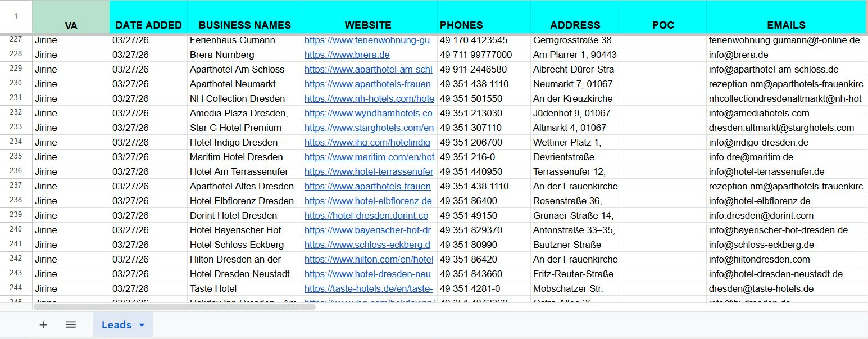
Task: Open the aparthotel-am-schl website link
Action: pyautogui.click(x=369, y=69)
